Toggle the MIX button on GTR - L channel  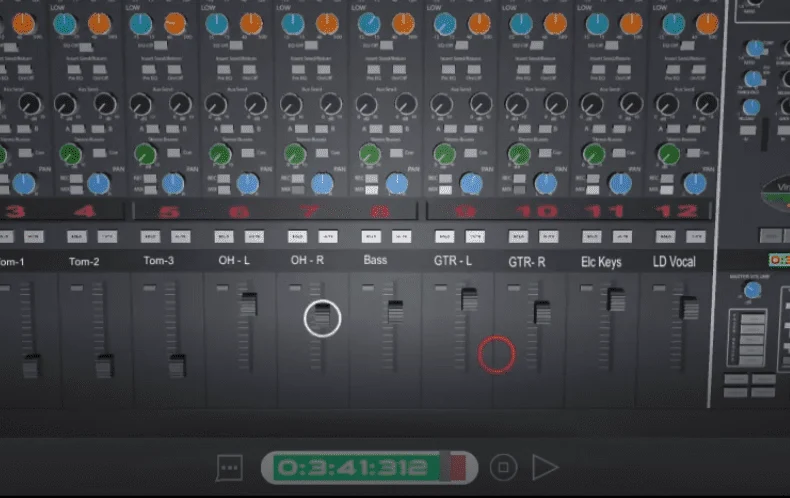point(445,190)
